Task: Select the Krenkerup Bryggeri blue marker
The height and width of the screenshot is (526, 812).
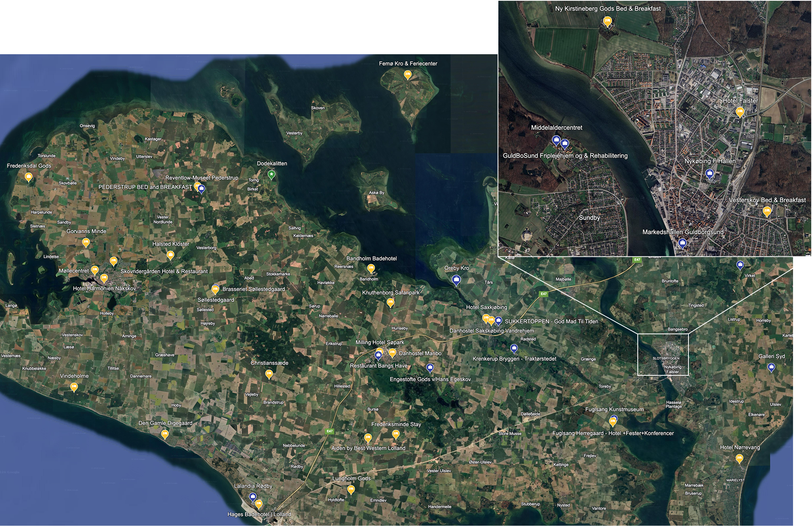Action: 514,349
